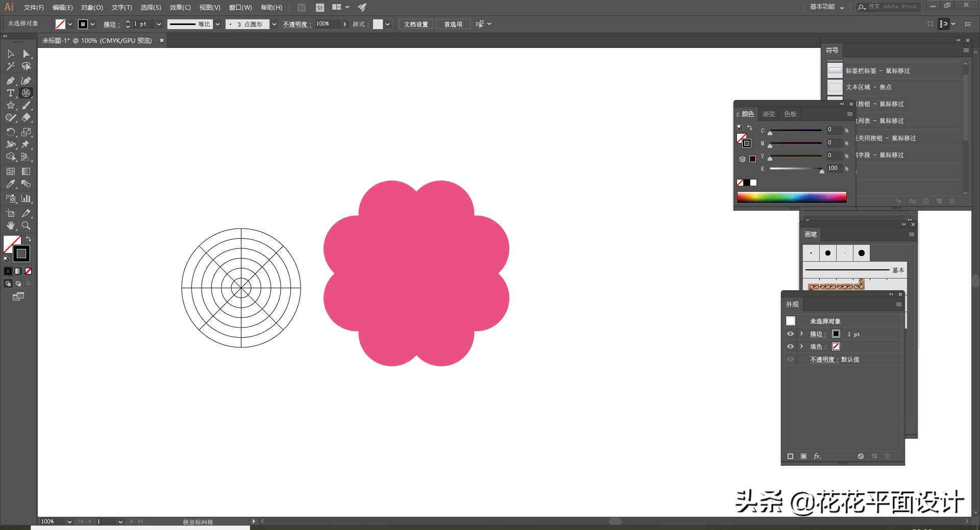
Task: Click the K slider in Color panel
Action: pos(796,168)
